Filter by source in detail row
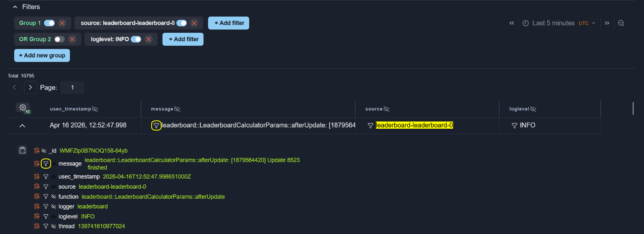The width and height of the screenshot is (644, 234). pyautogui.click(x=46, y=187)
